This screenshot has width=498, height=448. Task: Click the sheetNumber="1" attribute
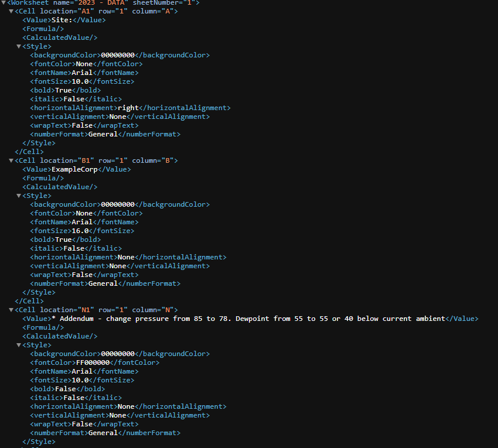[164, 2]
